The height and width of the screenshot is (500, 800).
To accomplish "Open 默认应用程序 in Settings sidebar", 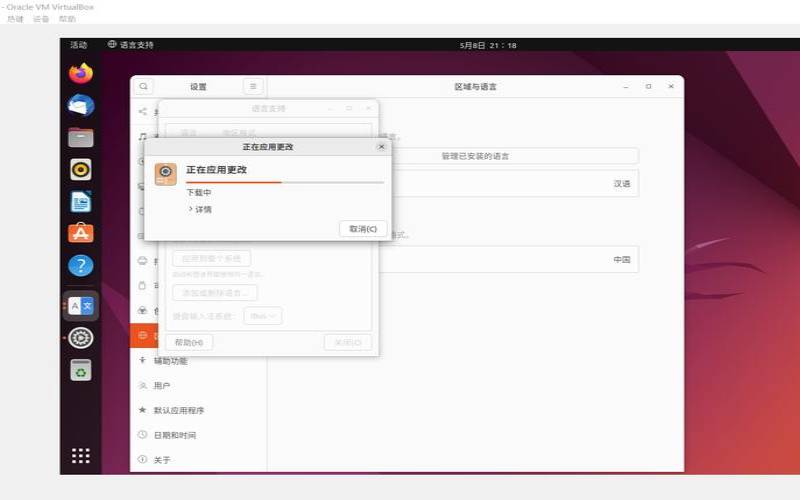I will coord(198,410).
